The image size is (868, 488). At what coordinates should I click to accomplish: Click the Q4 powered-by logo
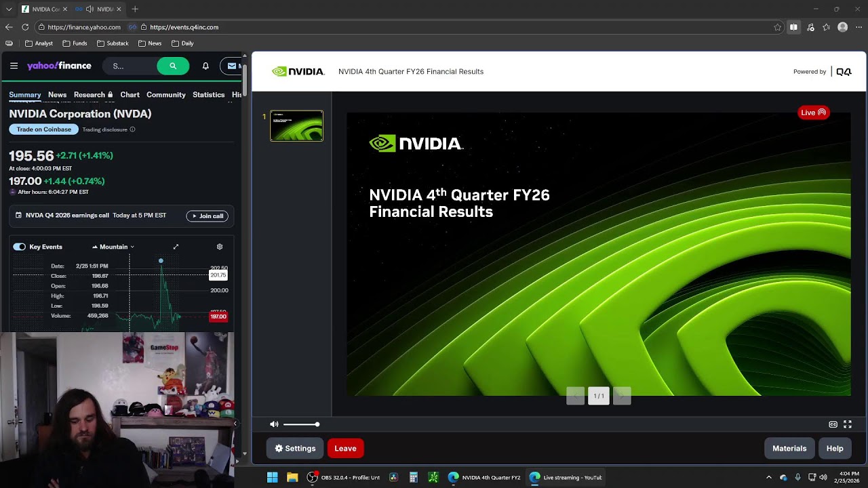844,72
